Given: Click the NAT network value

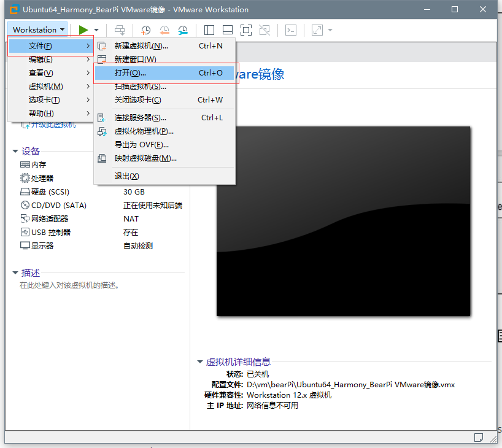Looking at the screenshot, I should (x=131, y=218).
